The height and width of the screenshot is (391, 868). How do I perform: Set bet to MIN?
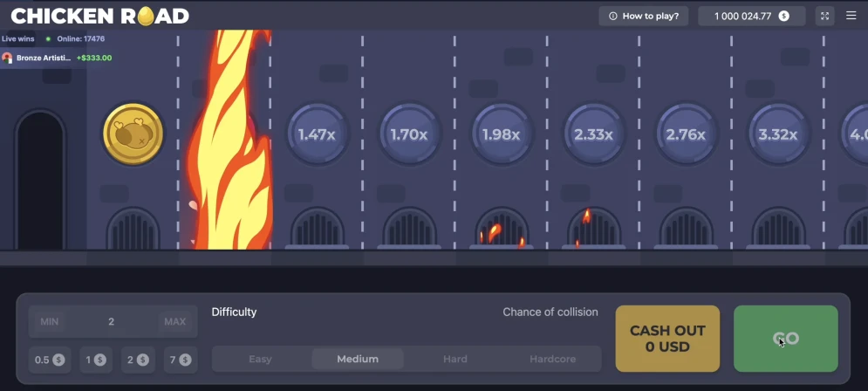tap(50, 321)
